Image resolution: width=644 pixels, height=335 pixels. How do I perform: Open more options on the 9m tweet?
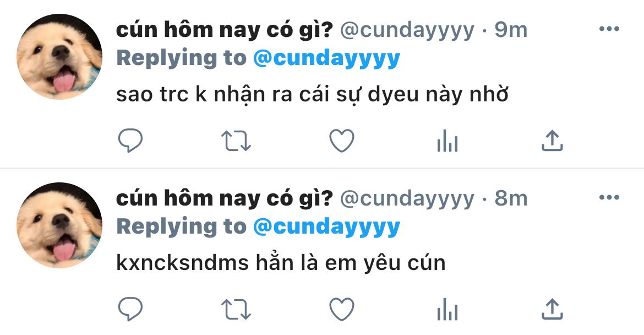[609, 29]
